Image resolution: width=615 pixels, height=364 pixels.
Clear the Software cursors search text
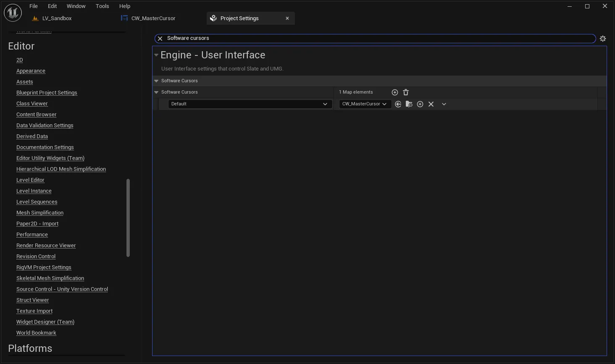click(x=160, y=39)
